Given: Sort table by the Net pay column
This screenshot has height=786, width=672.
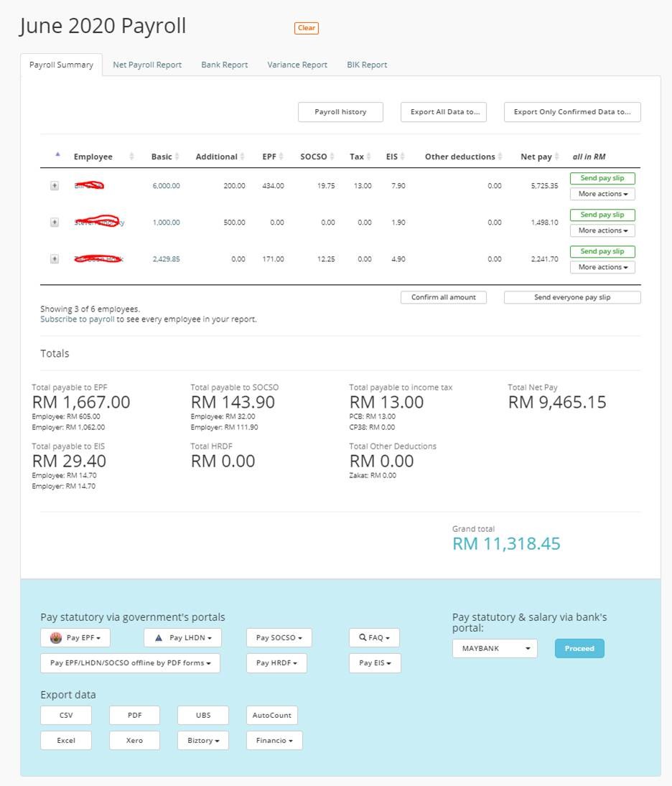Looking at the screenshot, I should click(x=536, y=156).
